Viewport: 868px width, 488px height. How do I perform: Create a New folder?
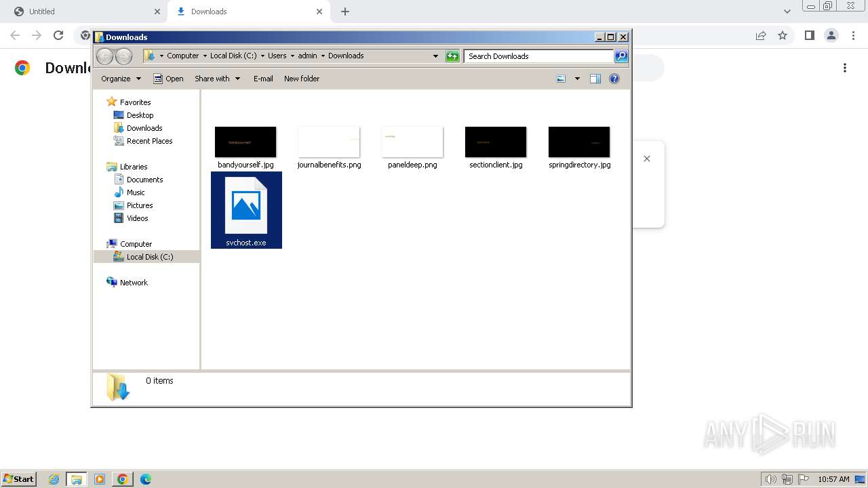[302, 79]
